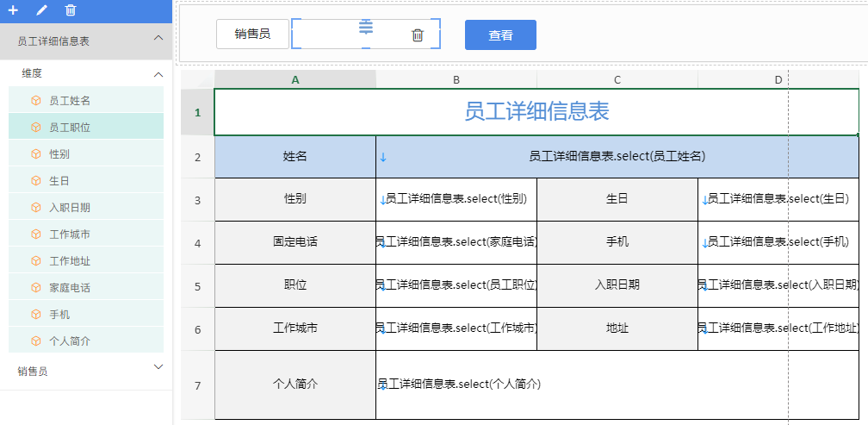Click the 手机 label cell in column C
The image size is (868, 425).
coord(617,243)
